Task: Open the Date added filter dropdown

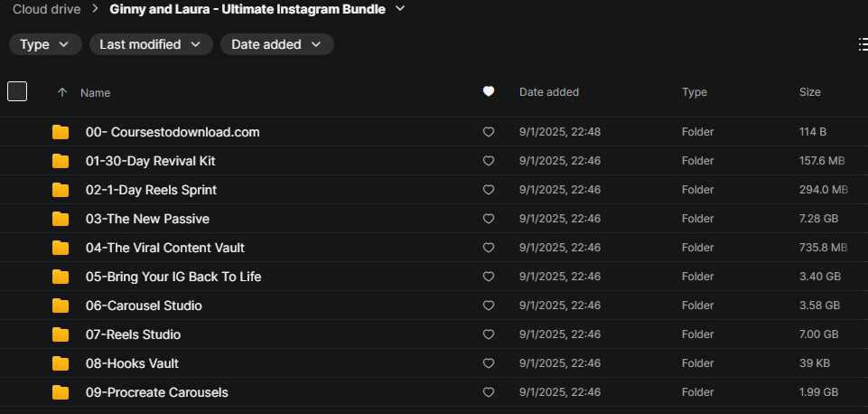Action: tap(276, 44)
